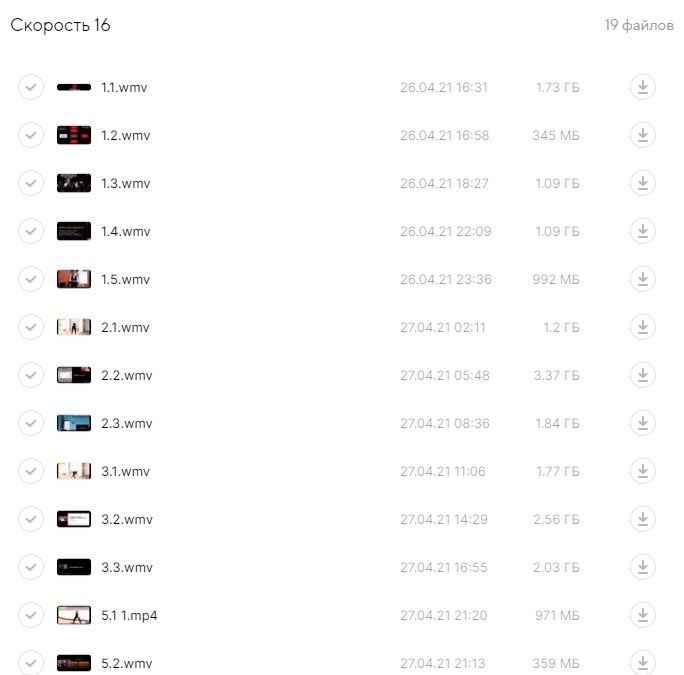Screen dimensions: 684x675
Task: Click download icon for 3.1.wmv
Action: (643, 471)
